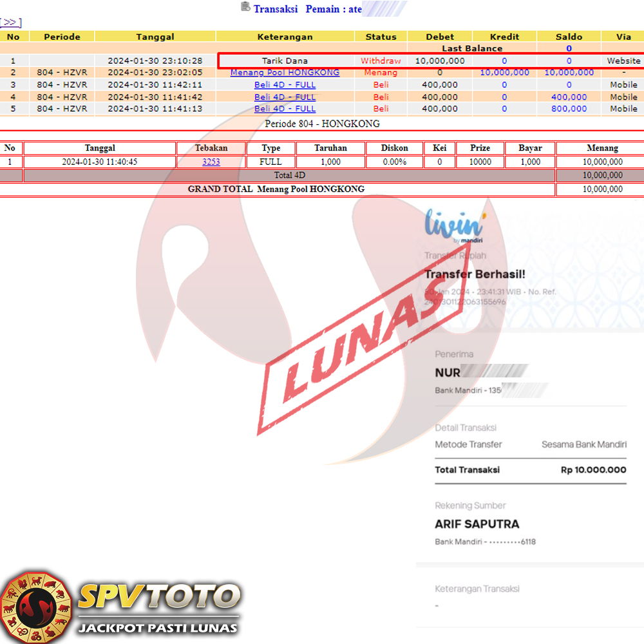Viewport: 644px width, 644px height.
Task: Click the Periode column header
Action: point(62,37)
